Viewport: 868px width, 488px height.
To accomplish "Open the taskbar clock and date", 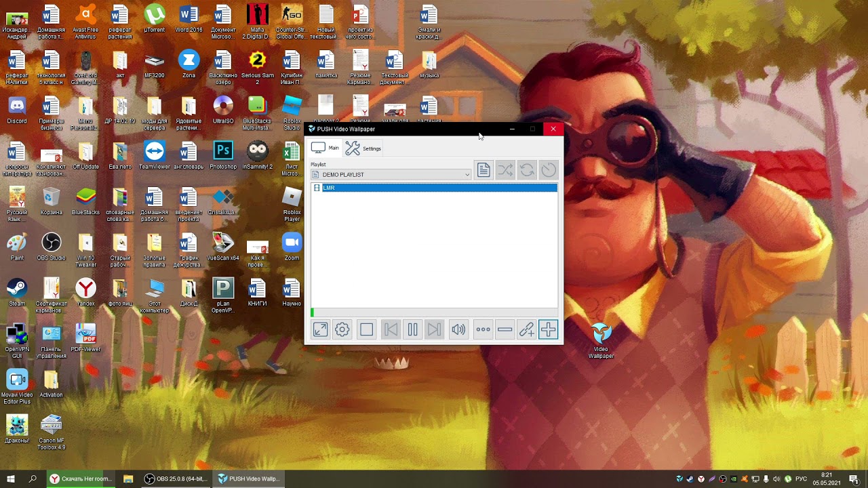I will (x=826, y=479).
